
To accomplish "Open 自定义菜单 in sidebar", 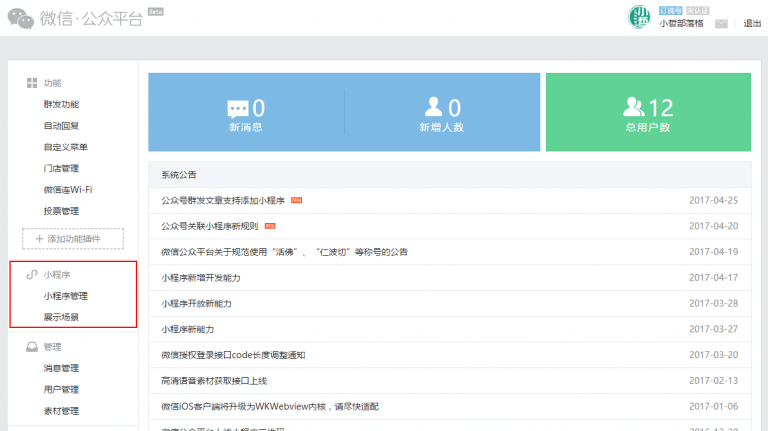I will tap(66, 147).
